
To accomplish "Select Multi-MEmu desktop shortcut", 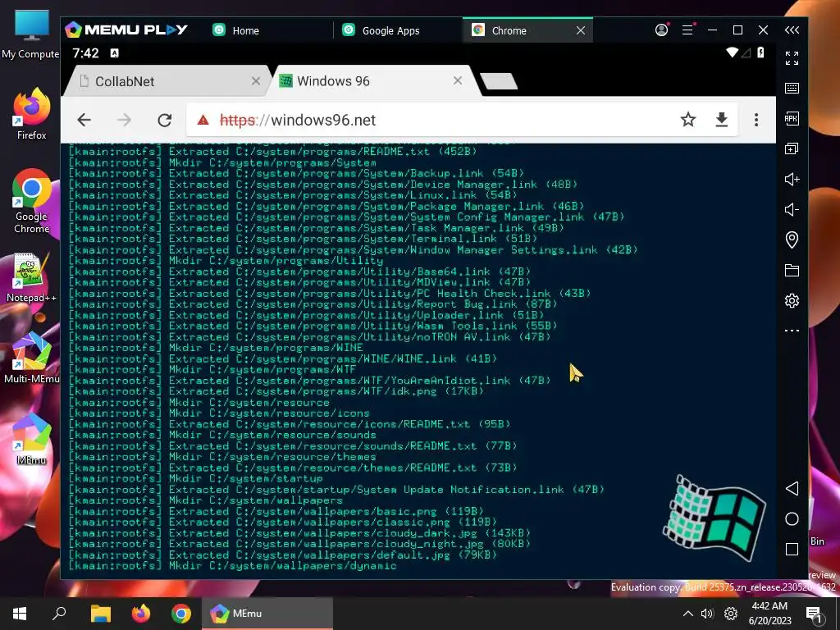I will tap(31, 358).
